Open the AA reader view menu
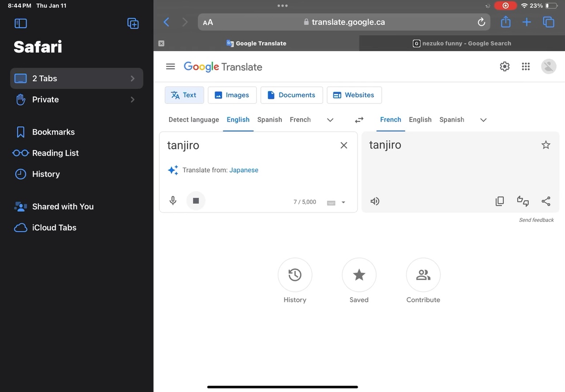 click(208, 22)
